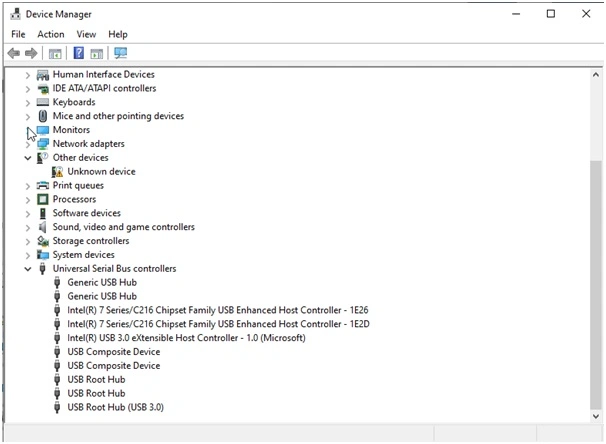Image resolution: width=606 pixels, height=444 pixels.
Task: Open the Action menu
Action: (x=51, y=34)
